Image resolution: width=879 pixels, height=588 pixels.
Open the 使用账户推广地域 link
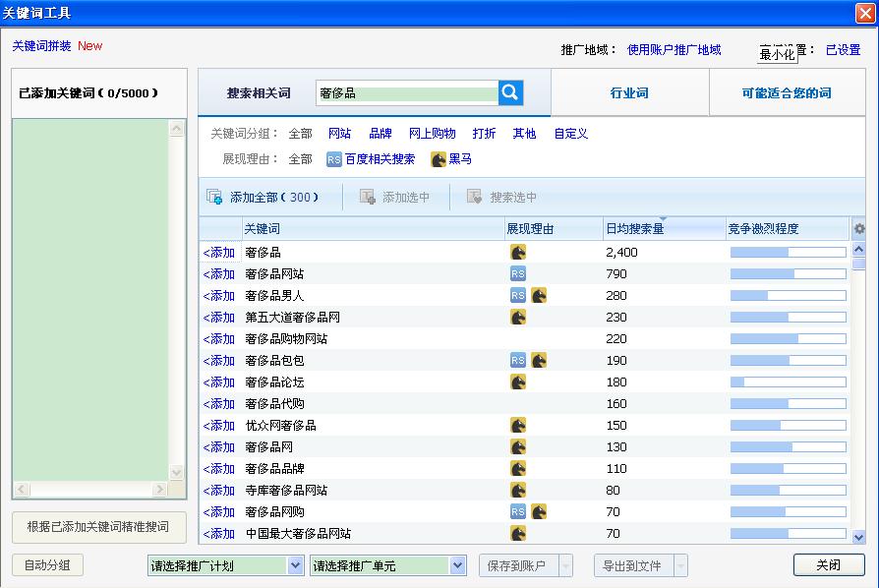click(x=674, y=50)
